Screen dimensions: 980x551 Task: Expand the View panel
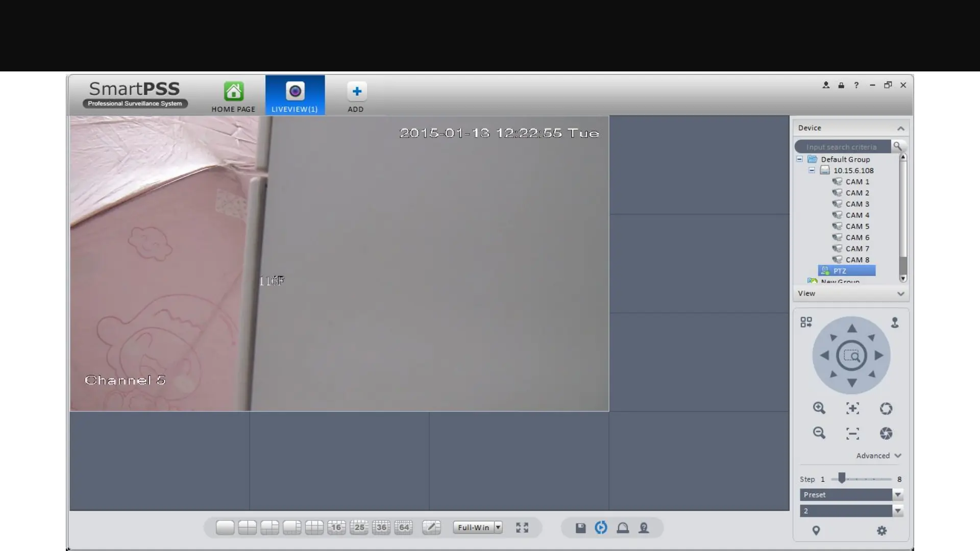(900, 293)
